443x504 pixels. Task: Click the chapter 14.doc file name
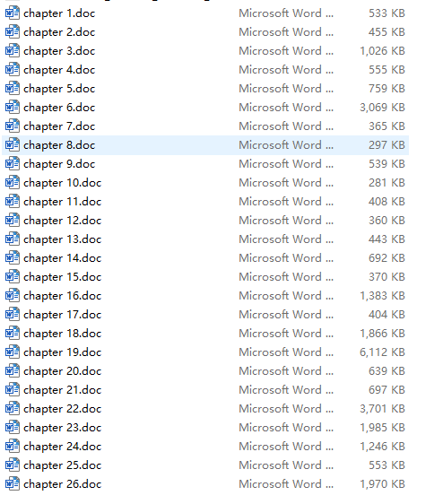(x=63, y=258)
